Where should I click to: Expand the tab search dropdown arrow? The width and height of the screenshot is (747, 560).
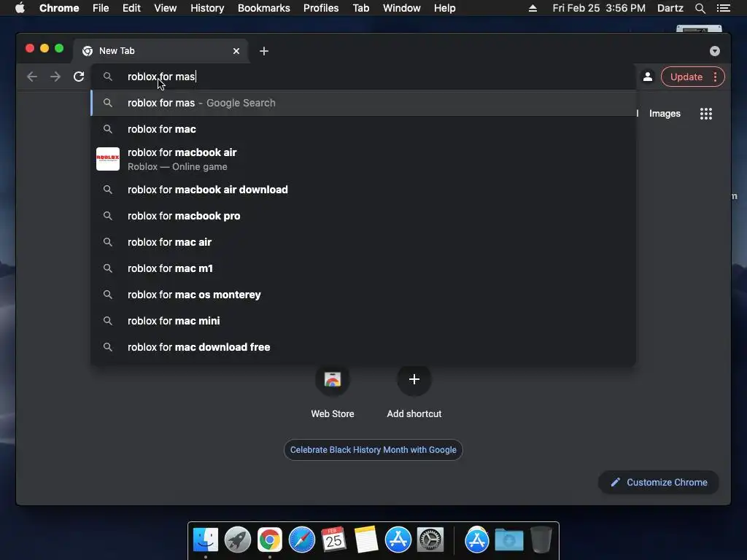(715, 51)
